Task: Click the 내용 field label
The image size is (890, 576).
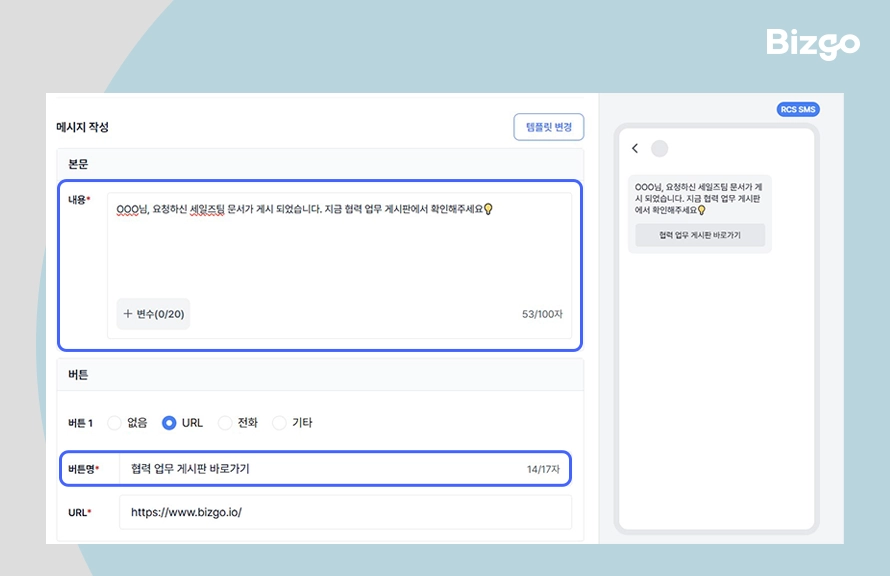Action: [x=79, y=200]
